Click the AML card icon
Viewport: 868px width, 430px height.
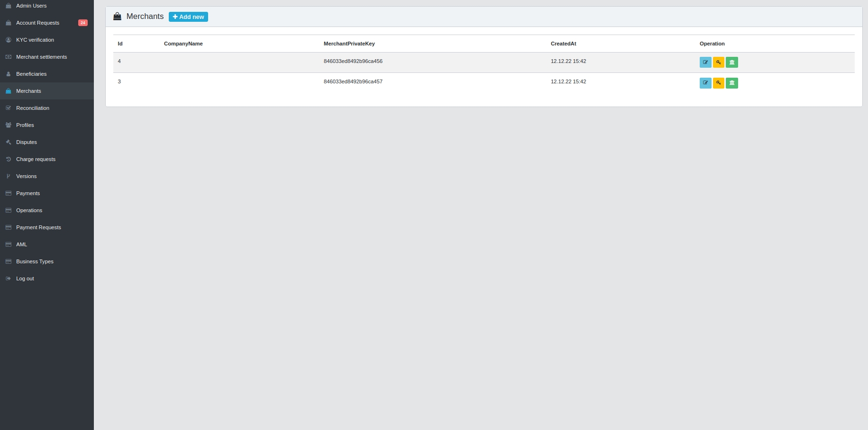[8, 244]
